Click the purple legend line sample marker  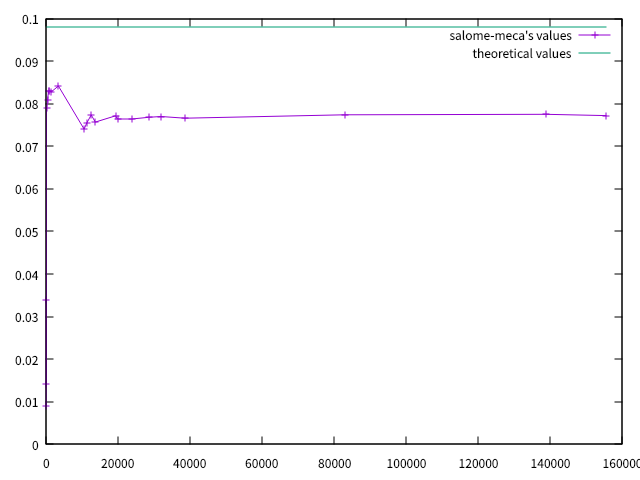click(594, 35)
